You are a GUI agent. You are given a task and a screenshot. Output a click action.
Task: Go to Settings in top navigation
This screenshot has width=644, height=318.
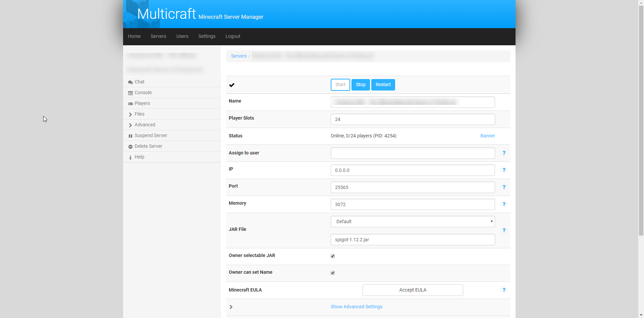pyautogui.click(x=207, y=36)
